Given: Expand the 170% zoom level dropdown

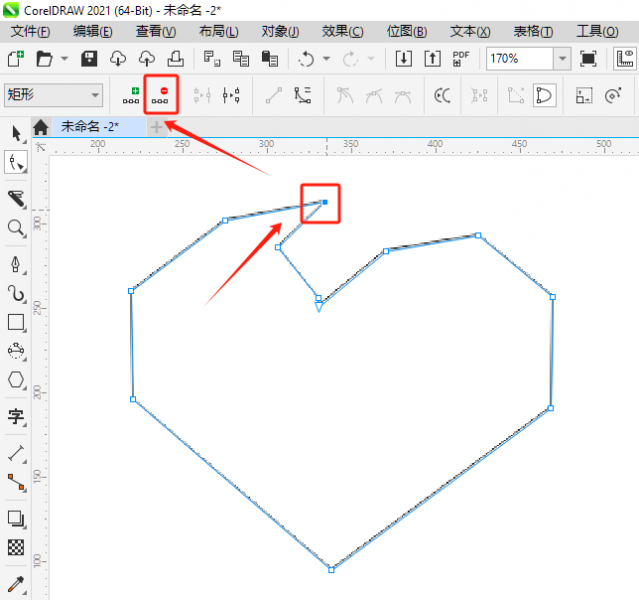Looking at the screenshot, I should coord(561,59).
